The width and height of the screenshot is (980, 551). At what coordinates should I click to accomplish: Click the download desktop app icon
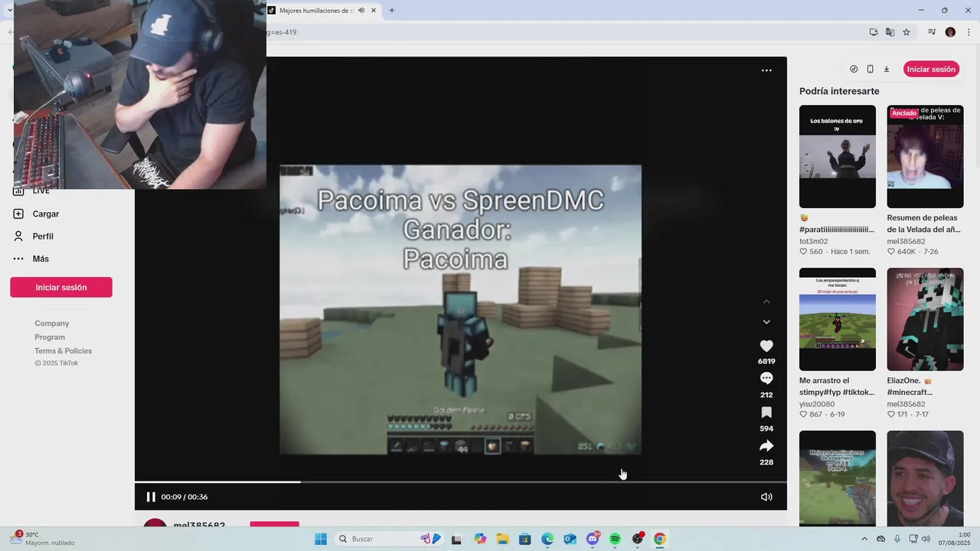pyautogui.click(x=887, y=69)
